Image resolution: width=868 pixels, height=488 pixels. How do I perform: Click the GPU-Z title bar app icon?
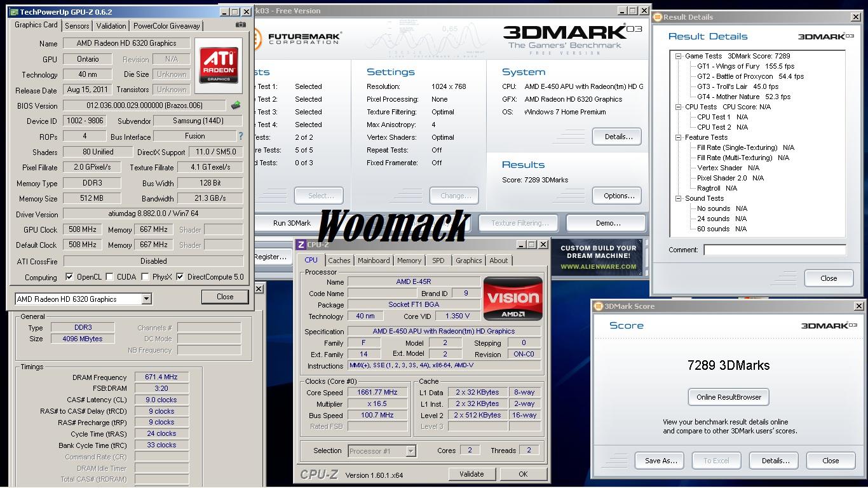14,12
